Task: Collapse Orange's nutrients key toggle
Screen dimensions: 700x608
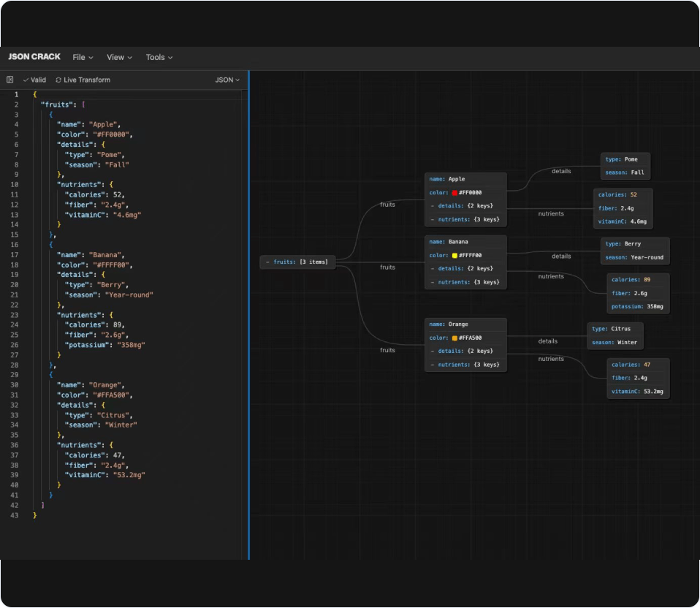Action: click(433, 365)
